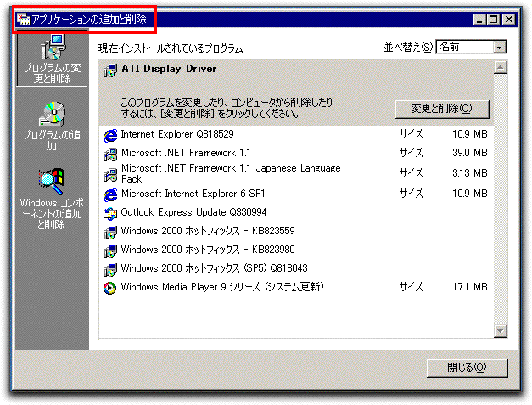
Task: Select Windows Media Player 9 シリーズ entry
Action: (x=296, y=288)
